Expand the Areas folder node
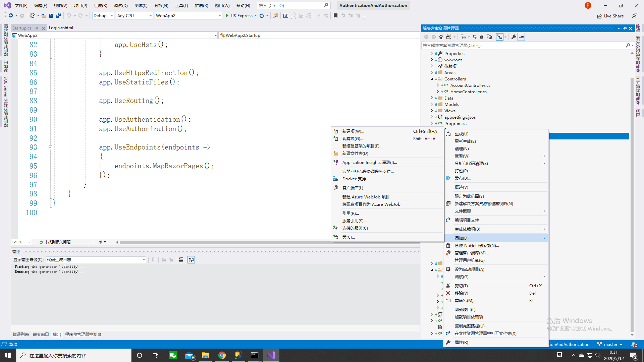Image resolution: width=644 pixels, height=362 pixels. [432, 72]
